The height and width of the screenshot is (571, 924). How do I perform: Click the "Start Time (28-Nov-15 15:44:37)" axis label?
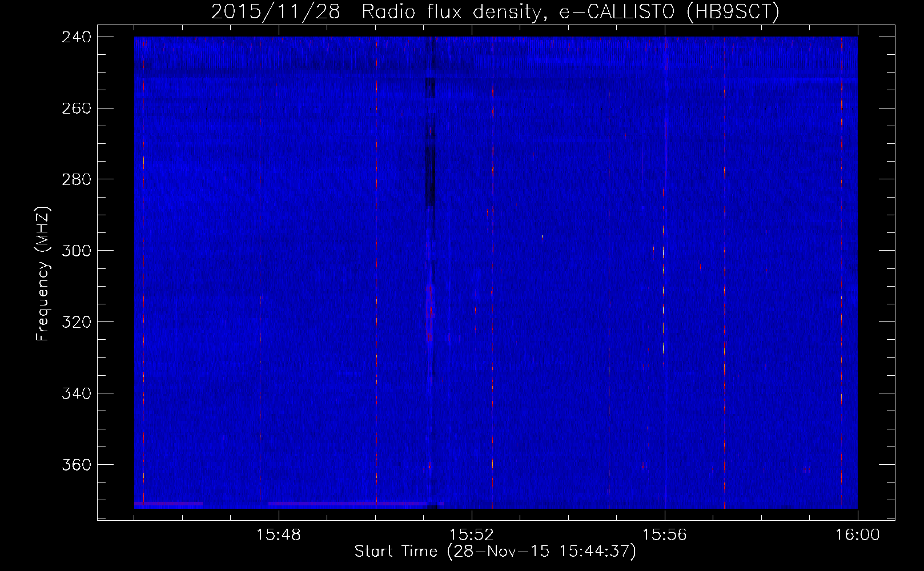click(495, 552)
